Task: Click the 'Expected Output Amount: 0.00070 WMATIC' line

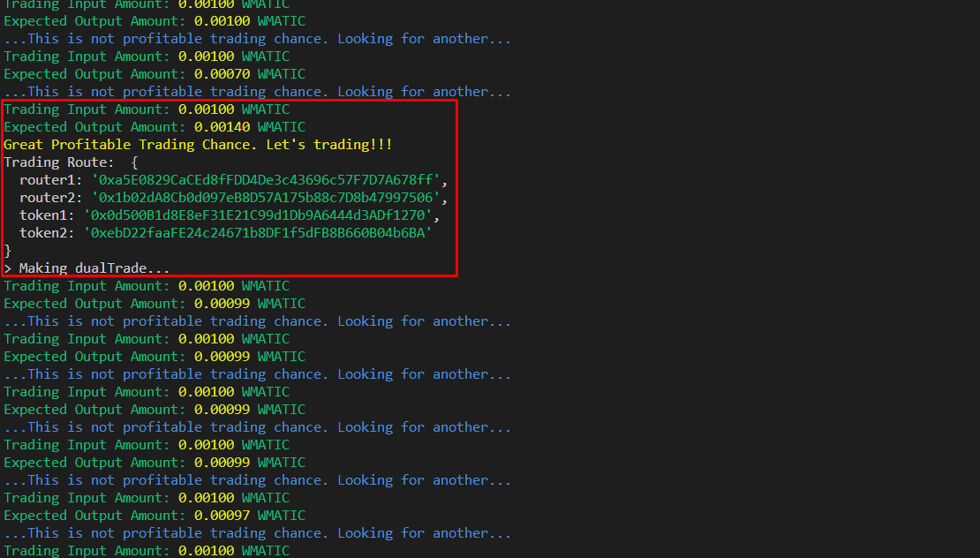Action: click(x=155, y=74)
